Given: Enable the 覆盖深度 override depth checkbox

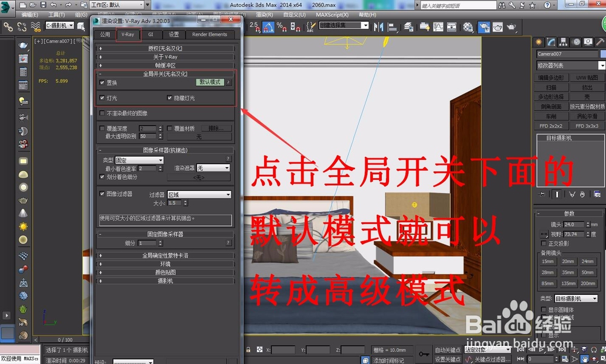Looking at the screenshot, I should (102, 128).
